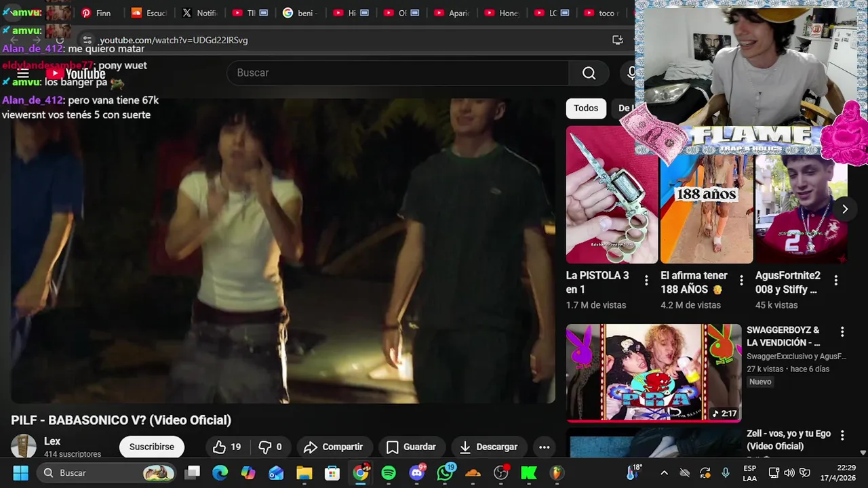Screen dimensions: 868x488
Task: Open the YouTube hamburger guide menu
Action: click(x=23, y=74)
